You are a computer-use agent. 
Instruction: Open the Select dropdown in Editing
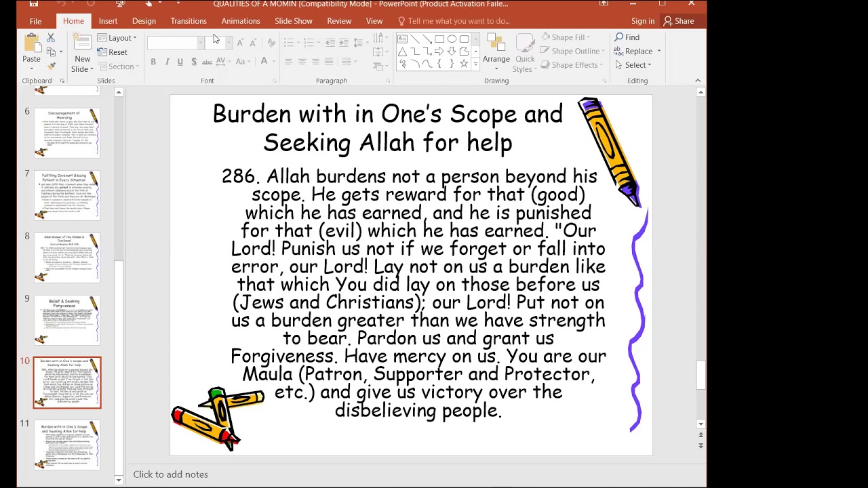(633, 65)
